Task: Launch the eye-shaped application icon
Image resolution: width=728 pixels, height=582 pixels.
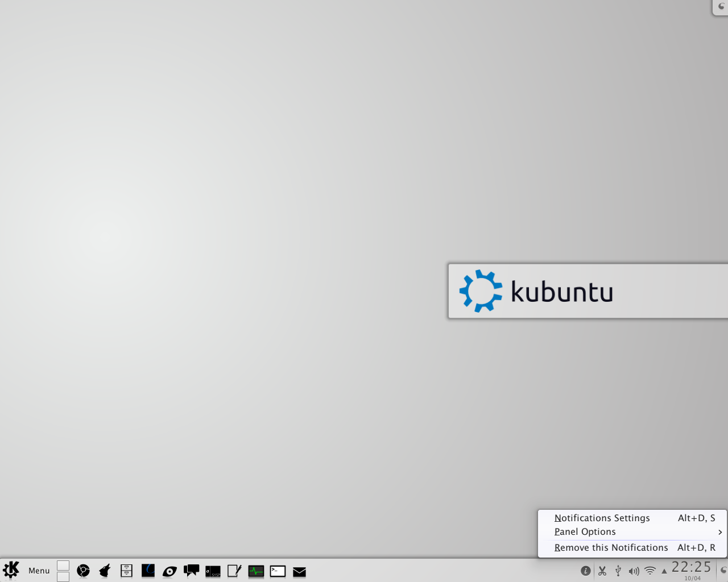Action: point(169,571)
